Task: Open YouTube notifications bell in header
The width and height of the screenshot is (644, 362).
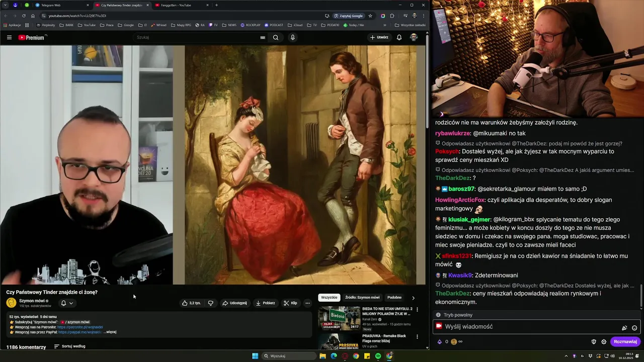Action: [399, 37]
